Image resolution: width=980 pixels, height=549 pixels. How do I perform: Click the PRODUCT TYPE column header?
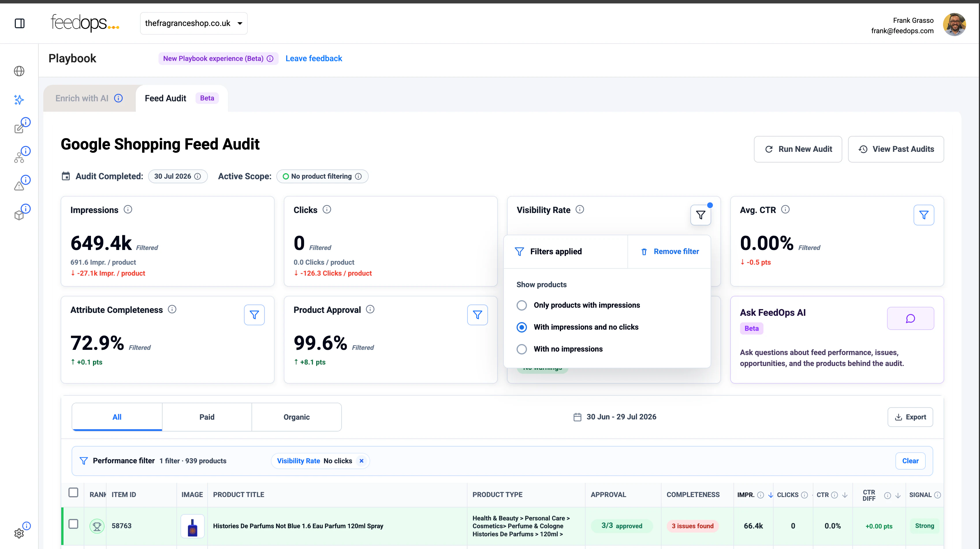coord(497,495)
